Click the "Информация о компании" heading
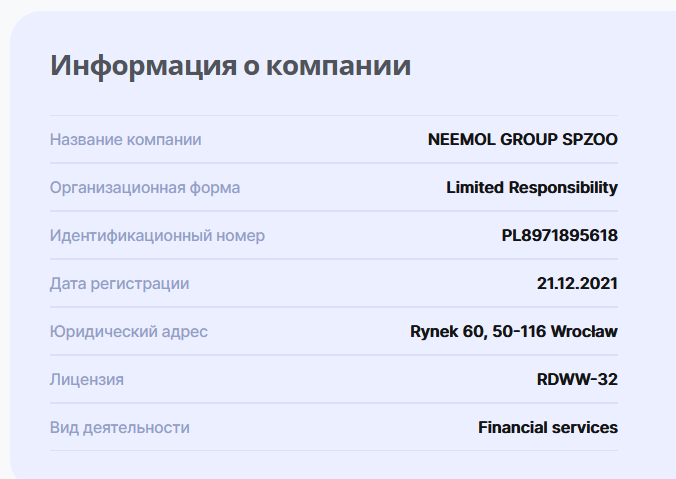The height and width of the screenshot is (479, 676). 230,67
